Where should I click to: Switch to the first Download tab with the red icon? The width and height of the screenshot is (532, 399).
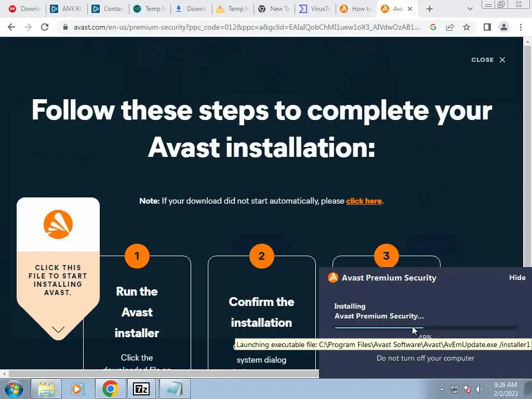click(24, 9)
